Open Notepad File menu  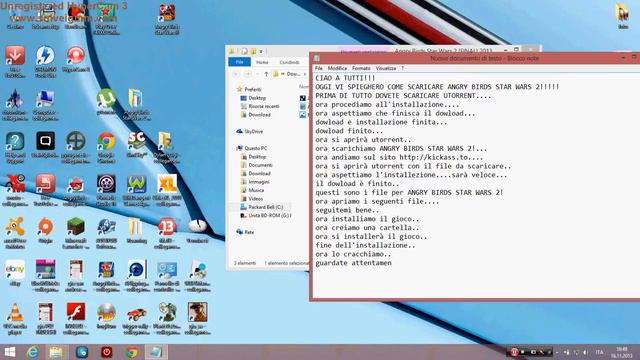[x=319, y=68]
